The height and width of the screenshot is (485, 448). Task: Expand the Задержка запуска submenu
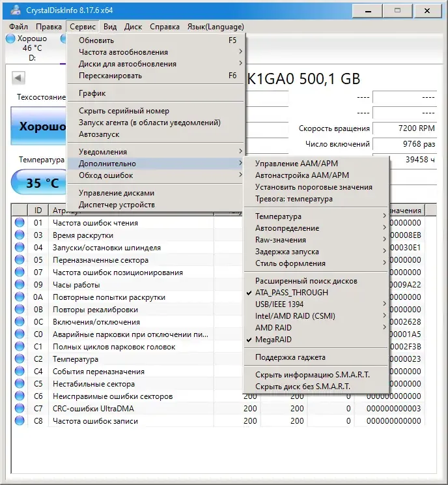click(x=316, y=252)
